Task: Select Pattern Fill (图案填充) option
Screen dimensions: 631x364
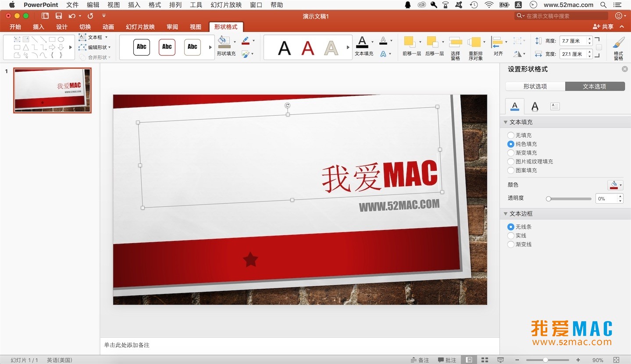Action: click(510, 170)
